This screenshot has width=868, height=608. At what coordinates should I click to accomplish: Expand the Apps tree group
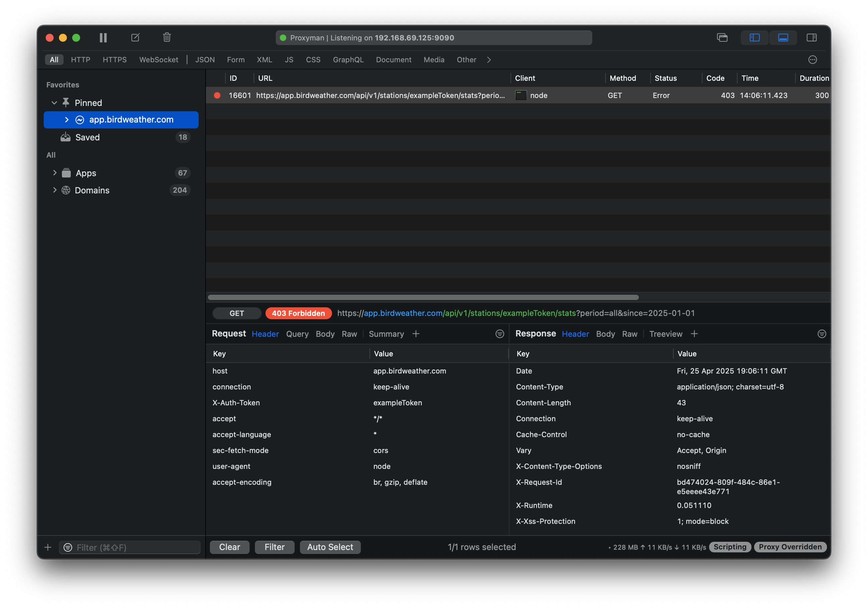click(55, 173)
